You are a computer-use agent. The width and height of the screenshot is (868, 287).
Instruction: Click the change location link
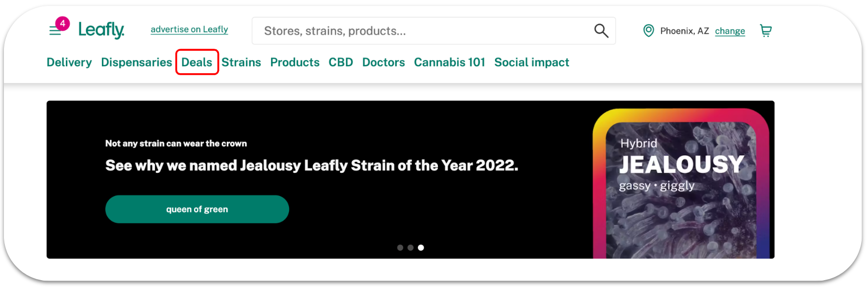(x=730, y=31)
